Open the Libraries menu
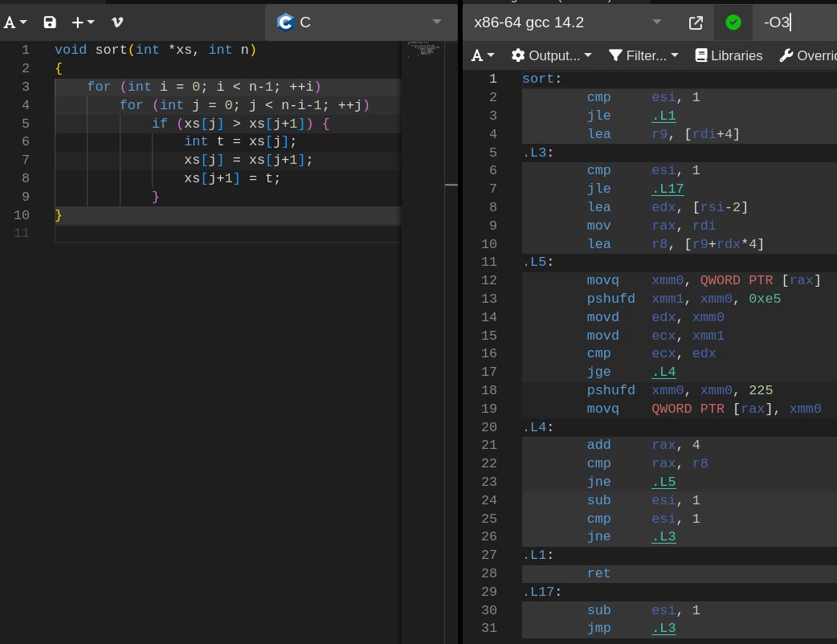 pyautogui.click(x=729, y=55)
